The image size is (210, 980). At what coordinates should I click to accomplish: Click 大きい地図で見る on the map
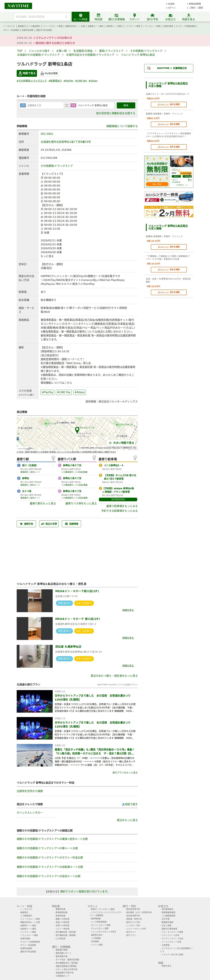(121, 443)
